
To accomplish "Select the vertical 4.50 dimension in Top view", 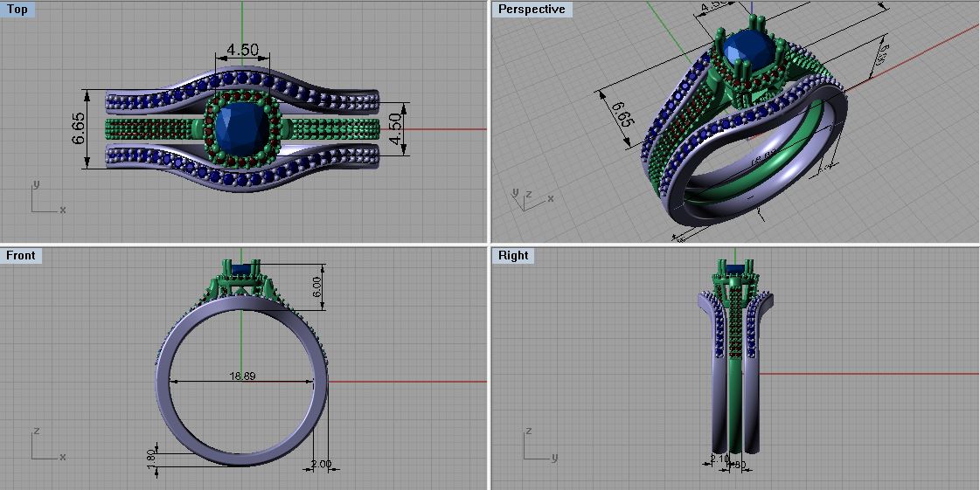I will (x=396, y=128).
